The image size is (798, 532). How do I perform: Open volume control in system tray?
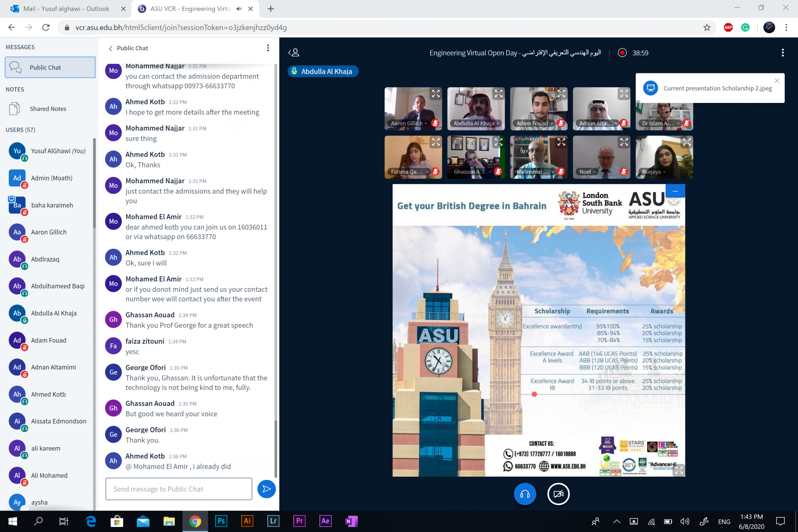coord(685,521)
